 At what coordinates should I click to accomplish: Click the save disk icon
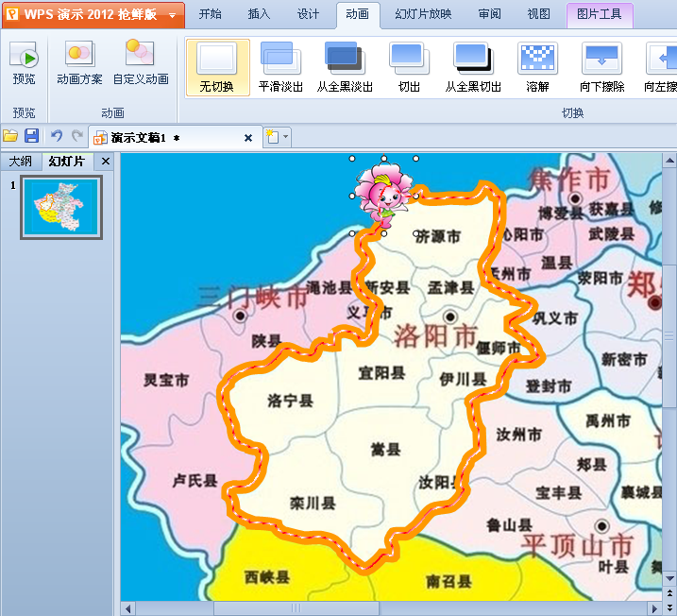31,137
